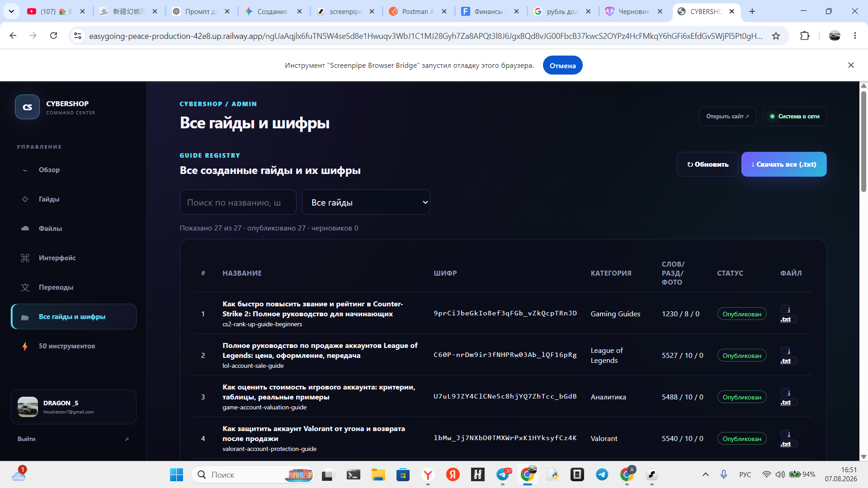Click the CS logo icon
This screenshot has width=868, height=488.
tap(27, 107)
